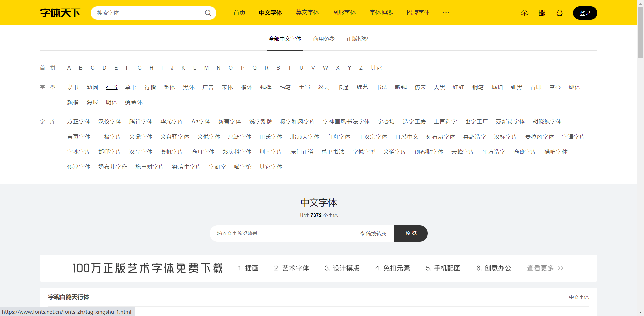Image resolution: width=644 pixels, height=316 pixels.
Task: Click the page vertical scrollbar thumb
Action: tap(640, 33)
